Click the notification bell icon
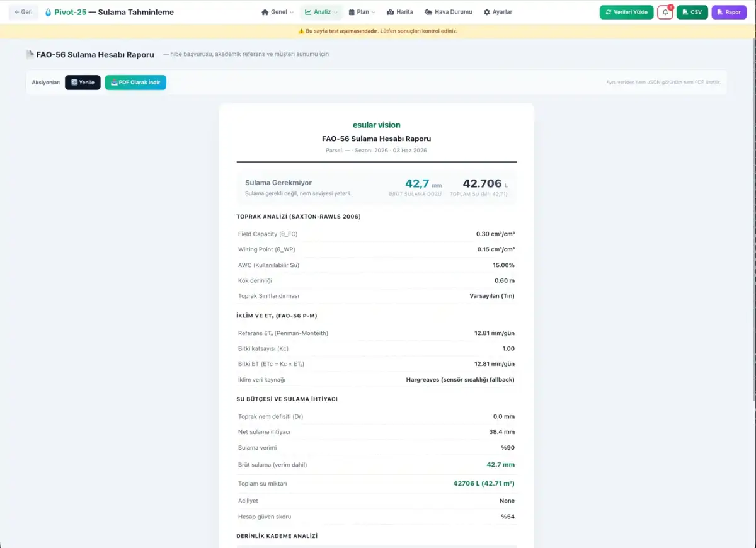Screen dimensions: 756x548 click(665, 12)
